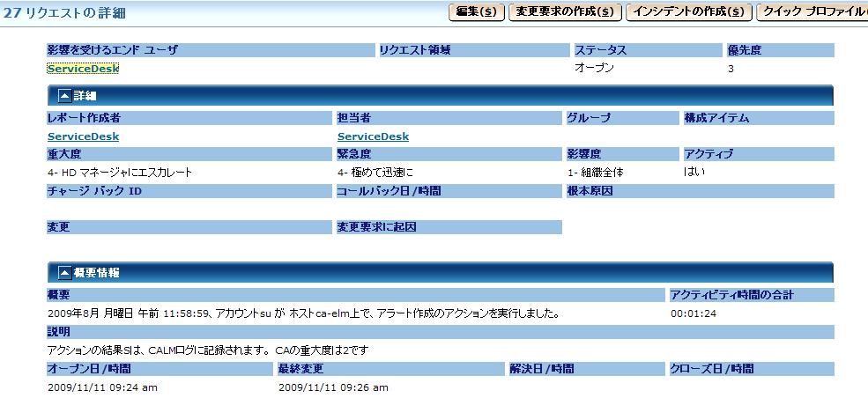Click the アクティビティ時間の合計 header

(x=751, y=295)
